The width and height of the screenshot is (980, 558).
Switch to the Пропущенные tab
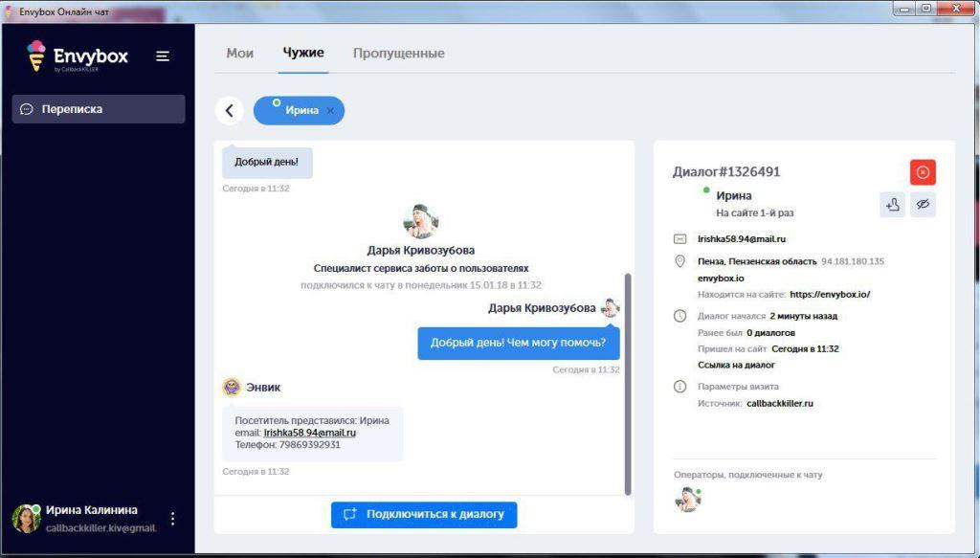399,53
